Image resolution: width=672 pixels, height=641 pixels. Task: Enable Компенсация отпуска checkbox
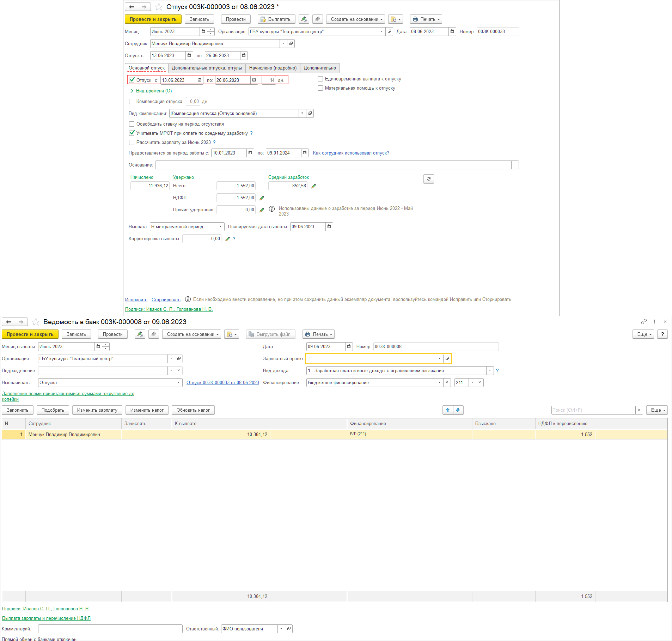tap(132, 102)
